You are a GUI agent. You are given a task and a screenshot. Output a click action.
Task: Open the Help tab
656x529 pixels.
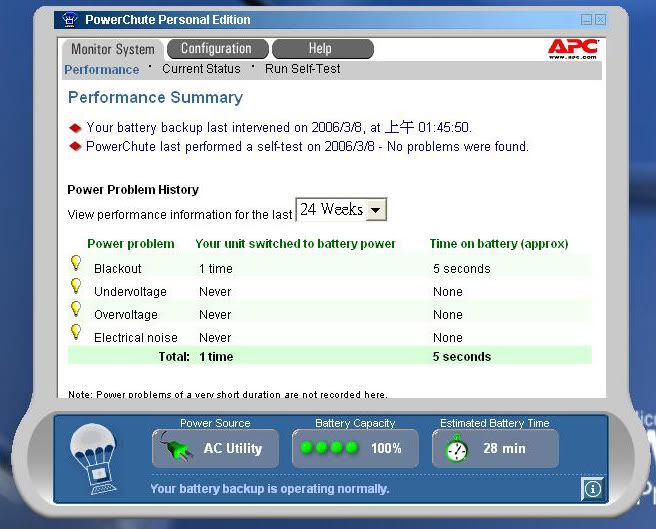pyautogui.click(x=322, y=49)
